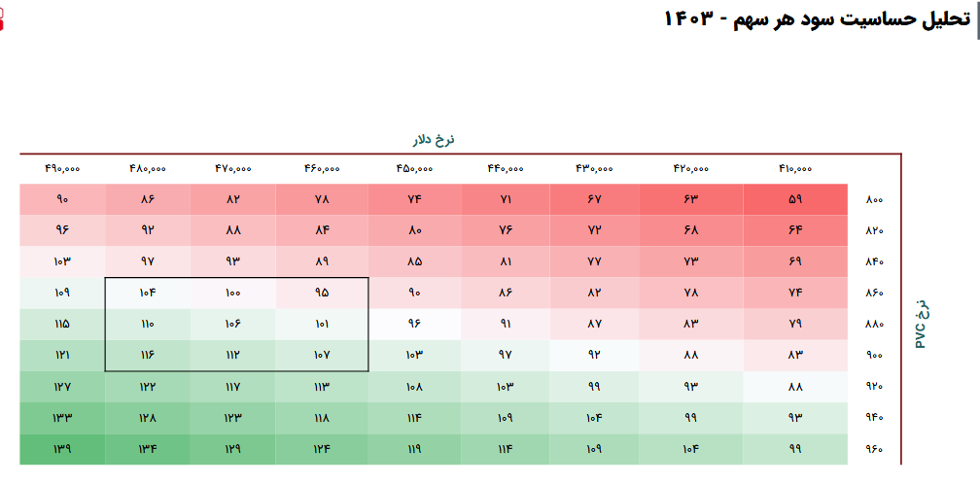Select the cell with value 95 in the boxed region
This screenshot has width=980, height=484.
coord(322,293)
